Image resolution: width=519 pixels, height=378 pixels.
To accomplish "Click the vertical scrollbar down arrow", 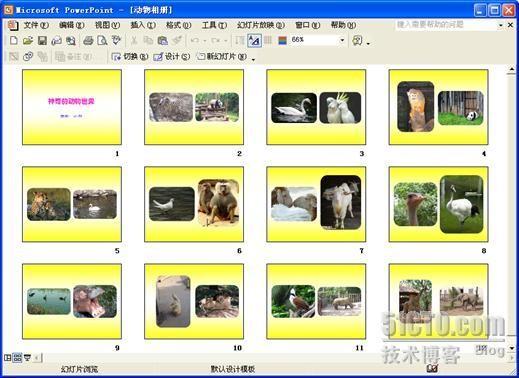I will 512,348.
